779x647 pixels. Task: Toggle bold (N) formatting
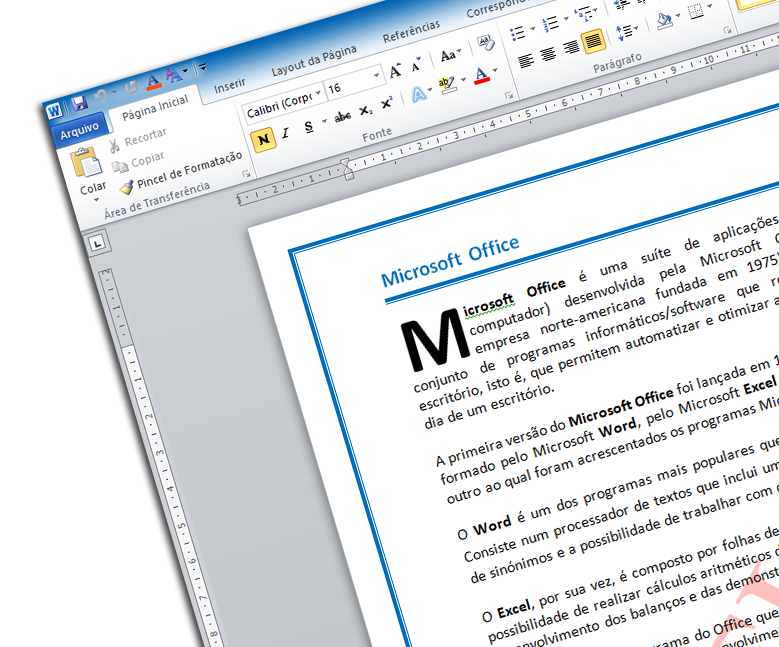(263, 139)
